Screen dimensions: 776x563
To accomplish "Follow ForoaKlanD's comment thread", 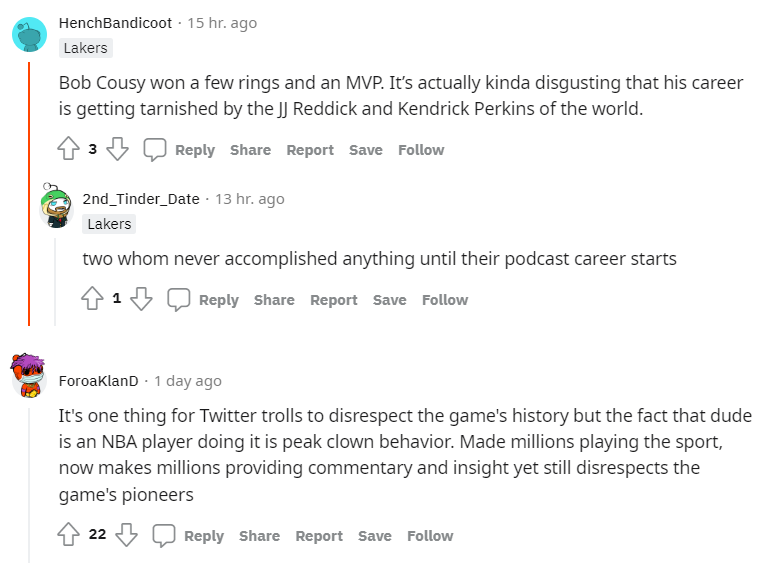I will (430, 536).
